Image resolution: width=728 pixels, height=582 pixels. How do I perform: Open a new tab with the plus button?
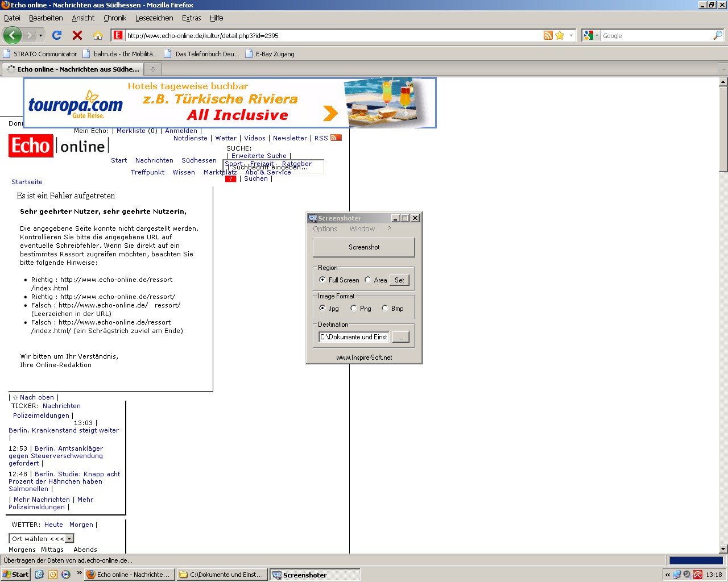(x=152, y=69)
